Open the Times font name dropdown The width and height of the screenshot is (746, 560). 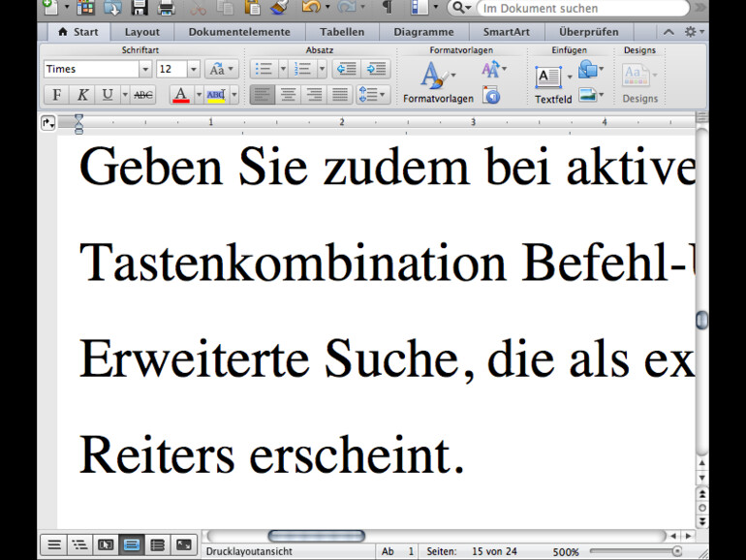click(145, 70)
